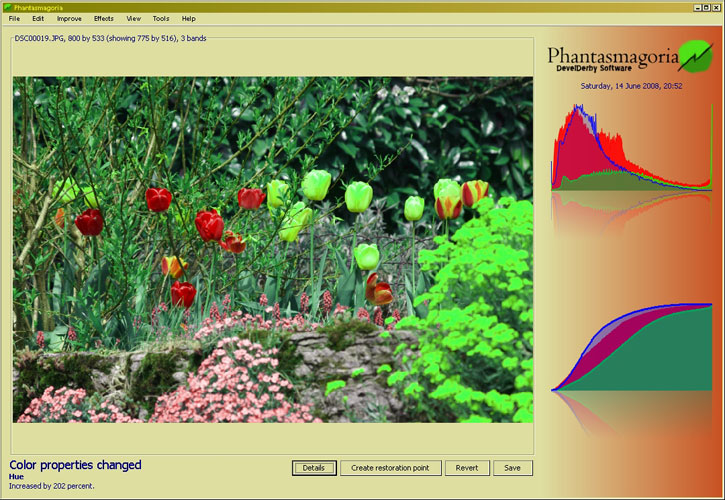Close the Phantasmagoria window
725x500 pixels.
pyautogui.click(x=716, y=7)
